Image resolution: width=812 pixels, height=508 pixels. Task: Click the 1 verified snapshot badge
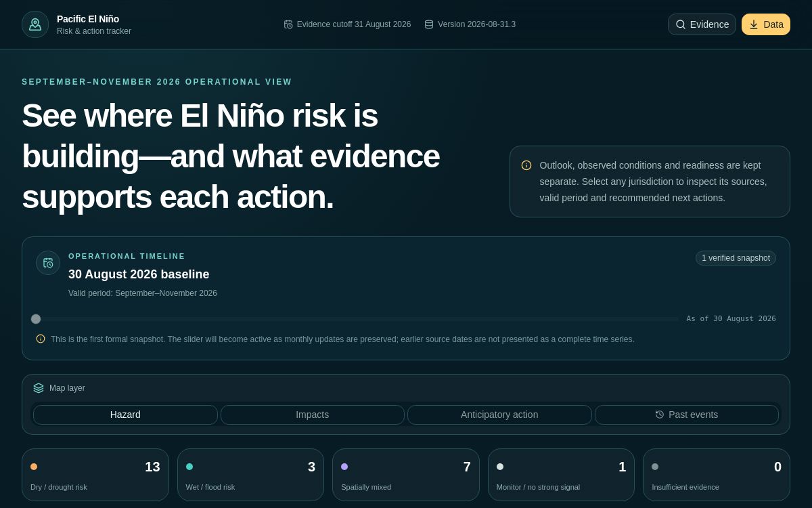coord(736,258)
